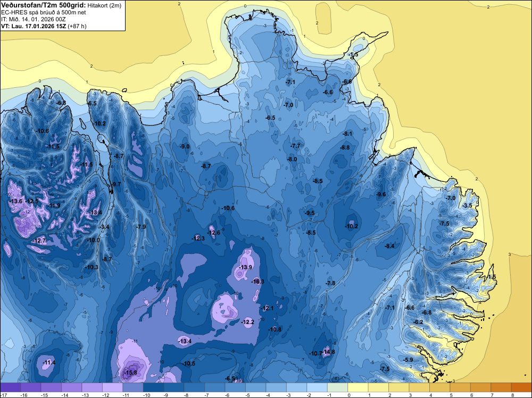Click the '-9.6' temperature value

[x=381, y=194]
